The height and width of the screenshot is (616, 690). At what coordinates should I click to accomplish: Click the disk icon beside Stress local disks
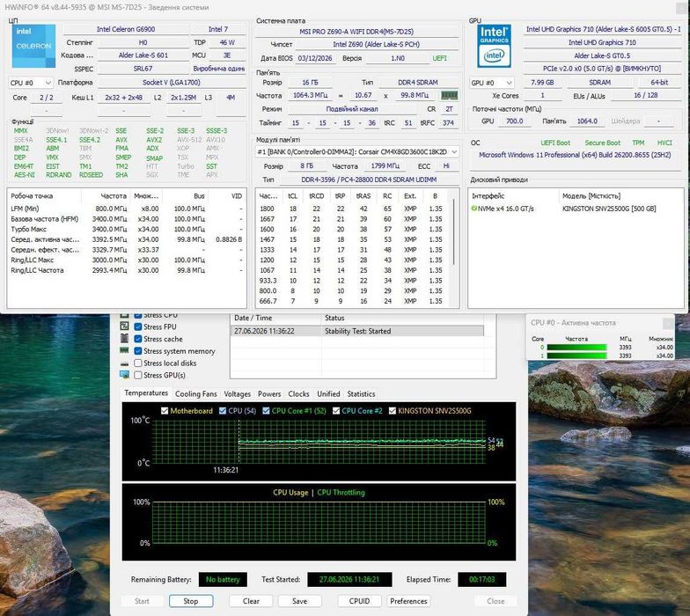click(125, 363)
